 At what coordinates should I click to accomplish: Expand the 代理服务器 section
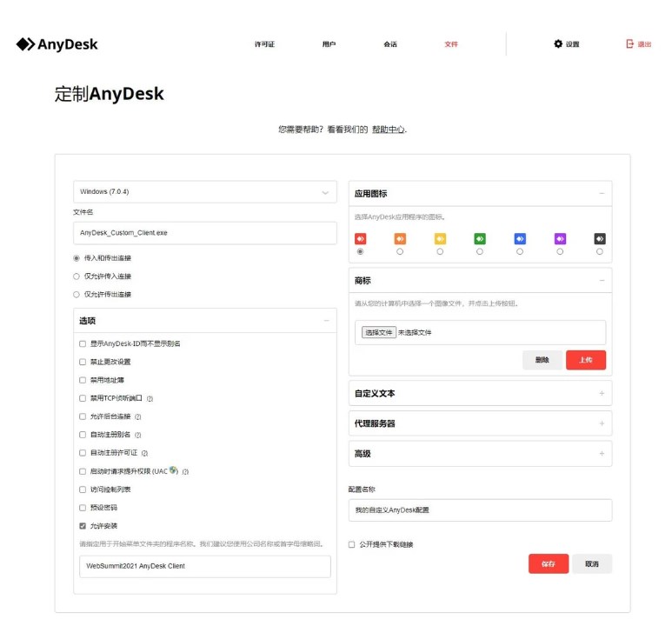tap(480, 423)
